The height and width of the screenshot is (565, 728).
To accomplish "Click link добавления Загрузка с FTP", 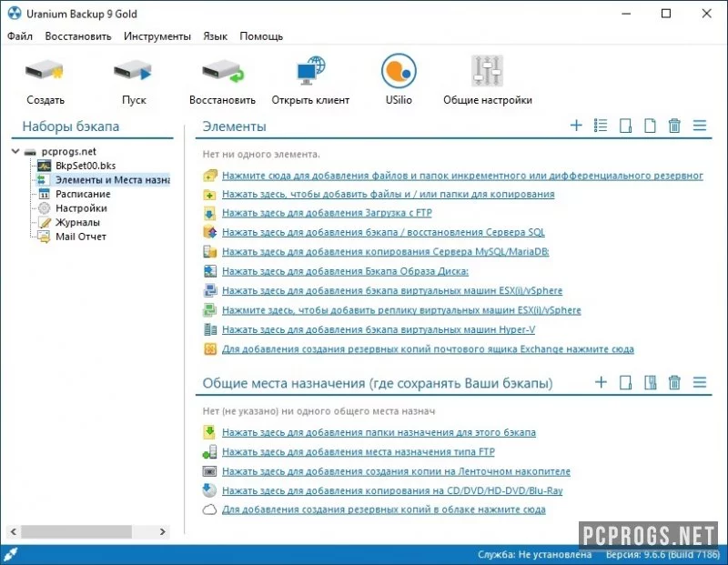I will click(327, 213).
